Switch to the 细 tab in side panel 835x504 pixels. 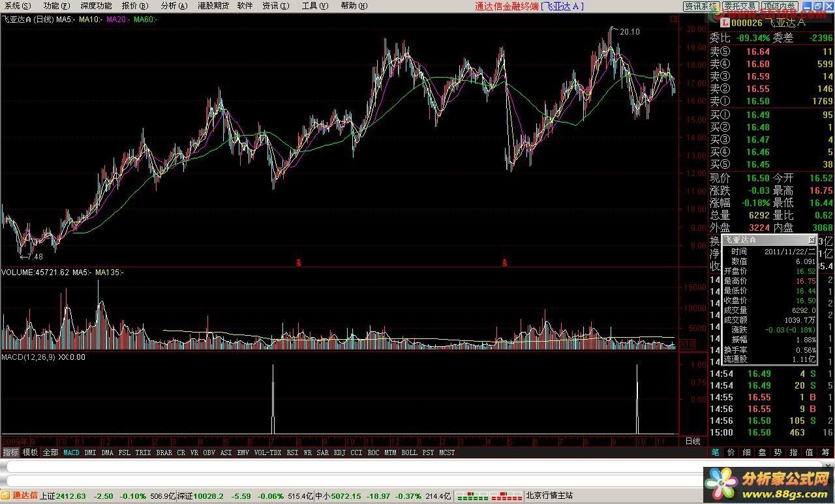pos(747,452)
